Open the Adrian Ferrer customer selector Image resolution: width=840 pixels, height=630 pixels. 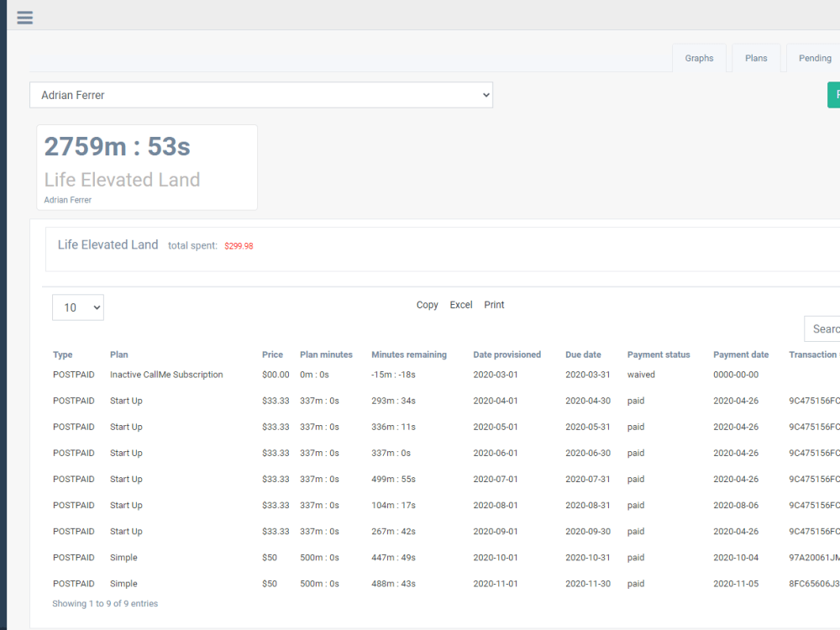pos(261,95)
